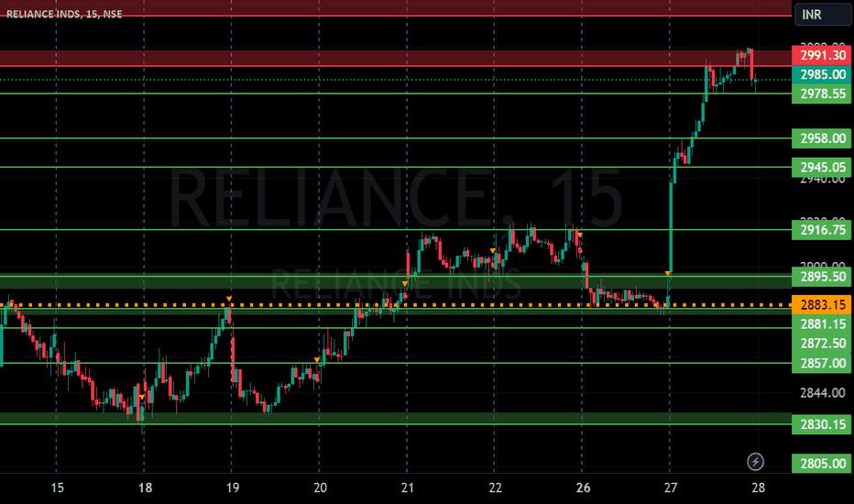Click the orange marker at the 27 session open
Image resolution: width=854 pixels, height=504 pixels.
(x=668, y=273)
